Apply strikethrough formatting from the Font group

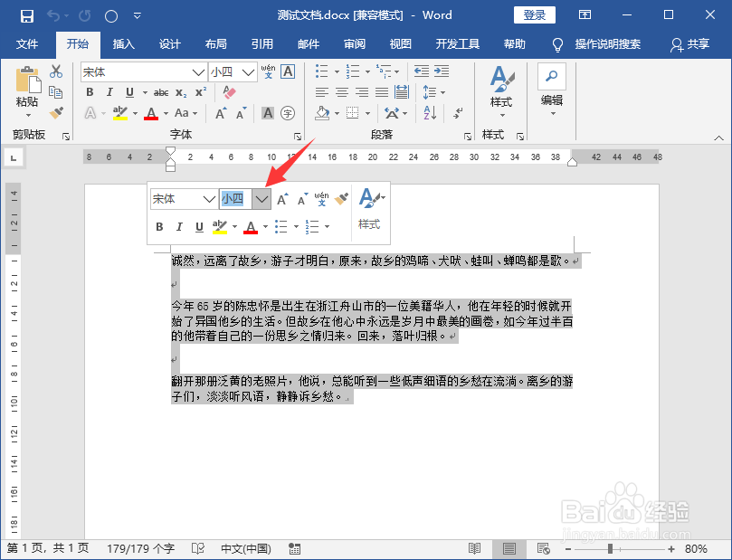163,91
